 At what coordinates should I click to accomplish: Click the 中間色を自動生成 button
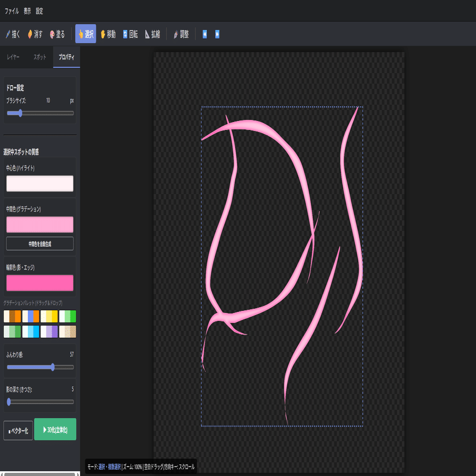pyautogui.click(x=40, y=244)
